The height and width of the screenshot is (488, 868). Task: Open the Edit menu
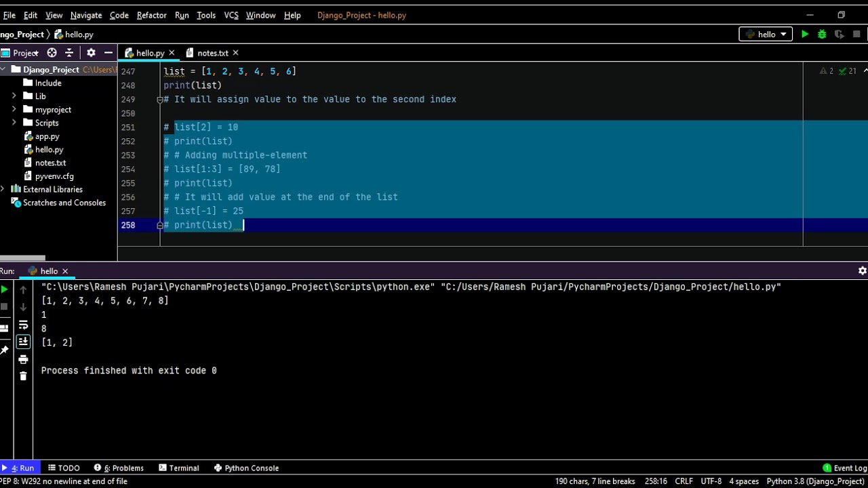coord(31,15)
